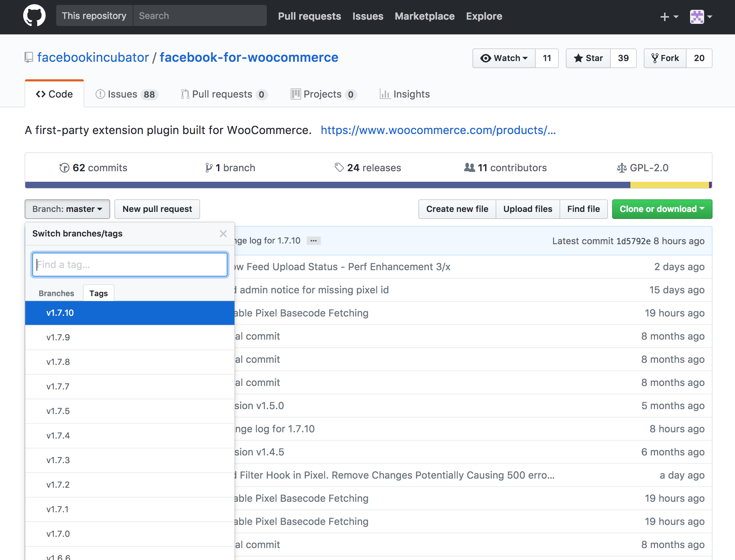The height and width of the screenshot is (560, 735).
Task: Close the Switch branches/tags popup
Action: [223, 234]
